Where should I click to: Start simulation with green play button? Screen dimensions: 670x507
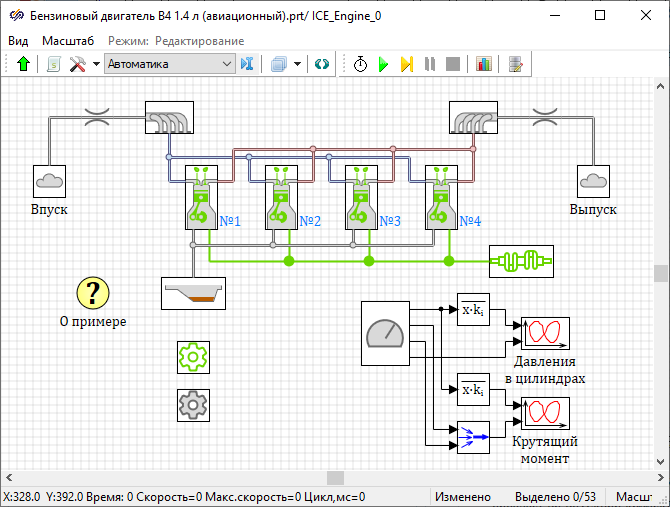pyautogui.click(x=383, y=64)
